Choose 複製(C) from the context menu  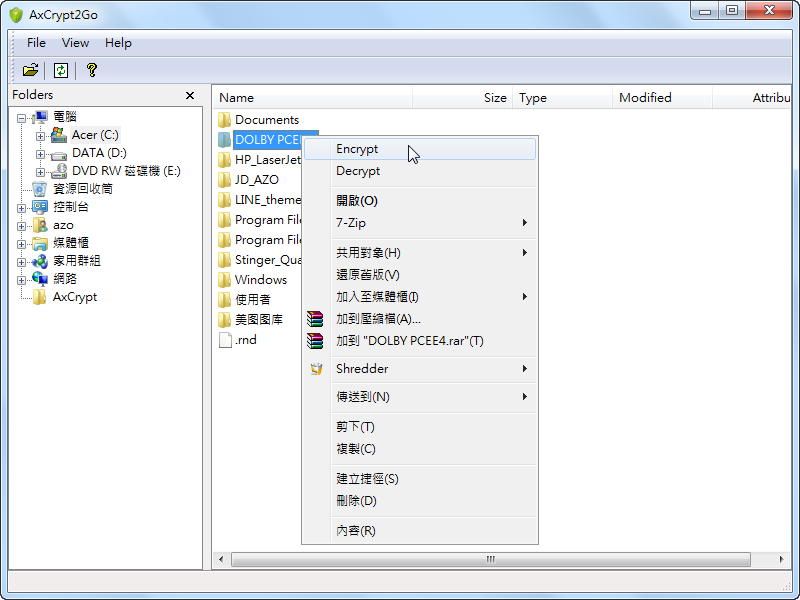pos(419,448)
